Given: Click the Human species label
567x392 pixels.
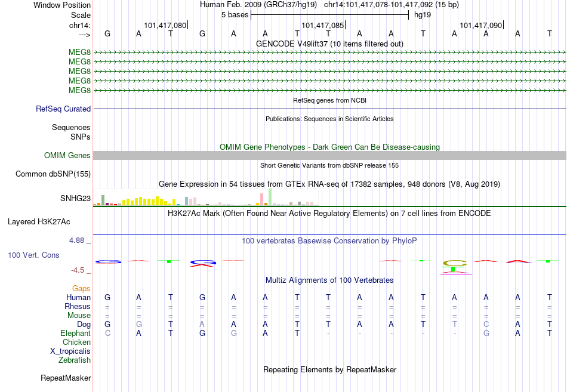Looking at the screenshot, I should point(78,298).
